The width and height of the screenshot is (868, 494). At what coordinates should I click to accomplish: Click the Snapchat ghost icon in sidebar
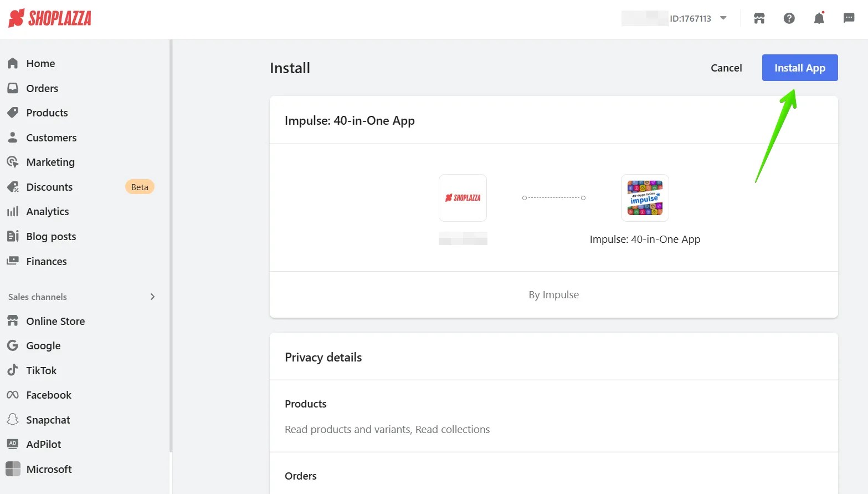click(13, 419)
